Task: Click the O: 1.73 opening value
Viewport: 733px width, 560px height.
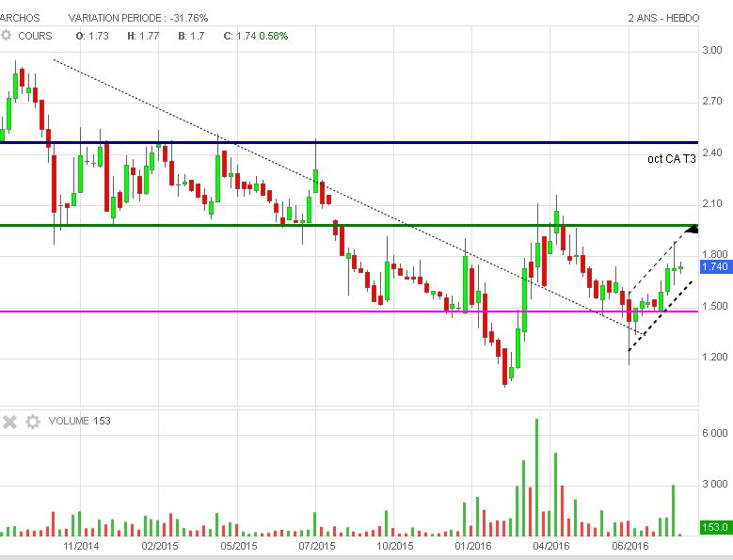Action: 92,36
